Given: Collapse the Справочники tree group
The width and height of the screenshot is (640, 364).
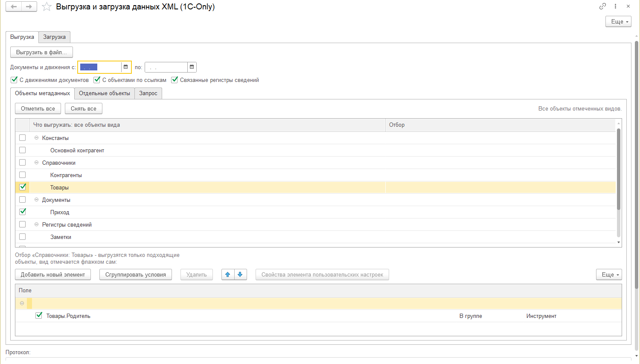Looking at the screenshot, I should [36, 163].
